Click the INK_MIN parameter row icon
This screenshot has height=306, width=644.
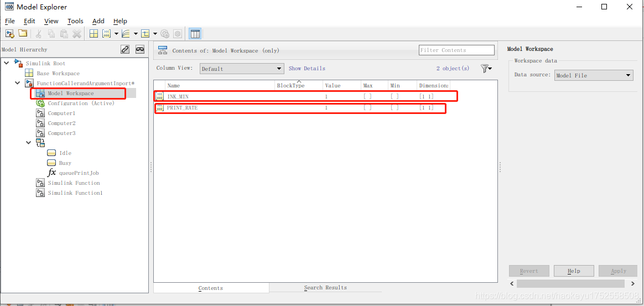(x=160, y=96)
